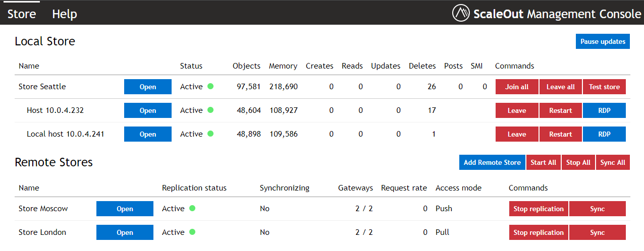Open the Help menu
The image size is (644, 251).
tap(65, 14)
